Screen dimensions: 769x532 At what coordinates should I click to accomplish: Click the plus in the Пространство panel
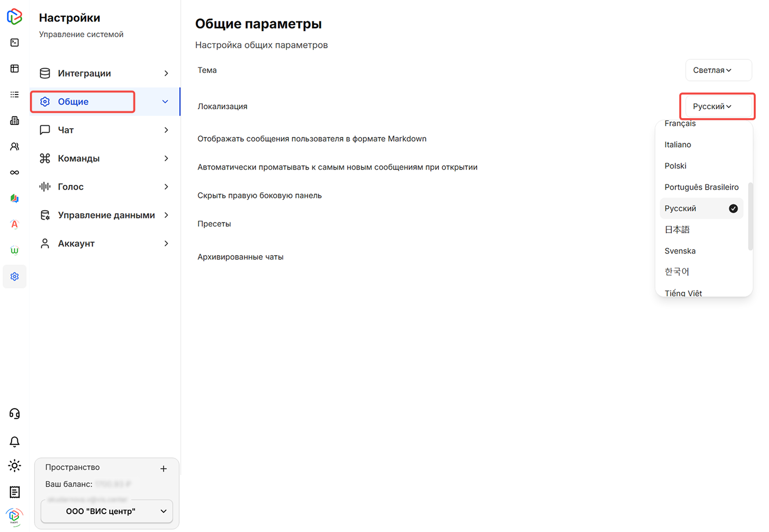(163, 468)
